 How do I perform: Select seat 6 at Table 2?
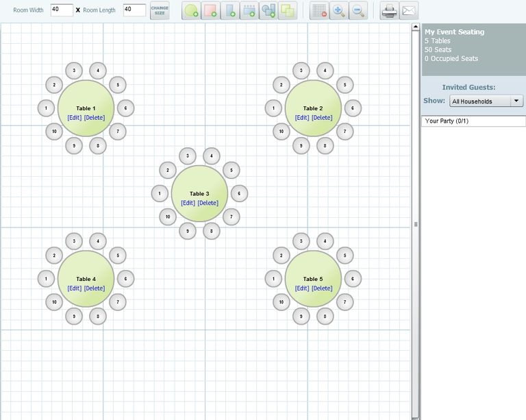[x=353, y=108]
